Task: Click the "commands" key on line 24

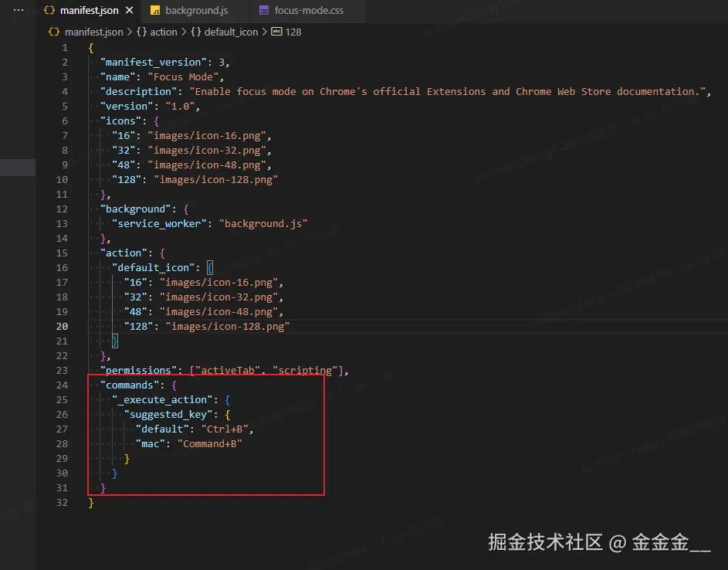Action: point(130,385)
